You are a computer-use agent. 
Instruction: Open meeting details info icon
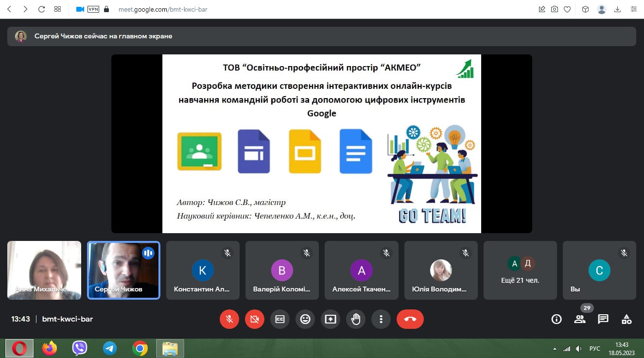tap(557, 319)
